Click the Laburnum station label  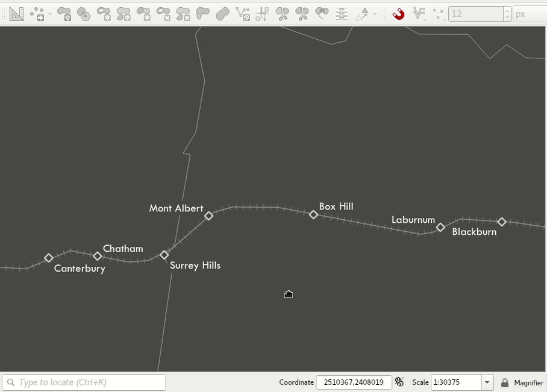tap(413, 220)
